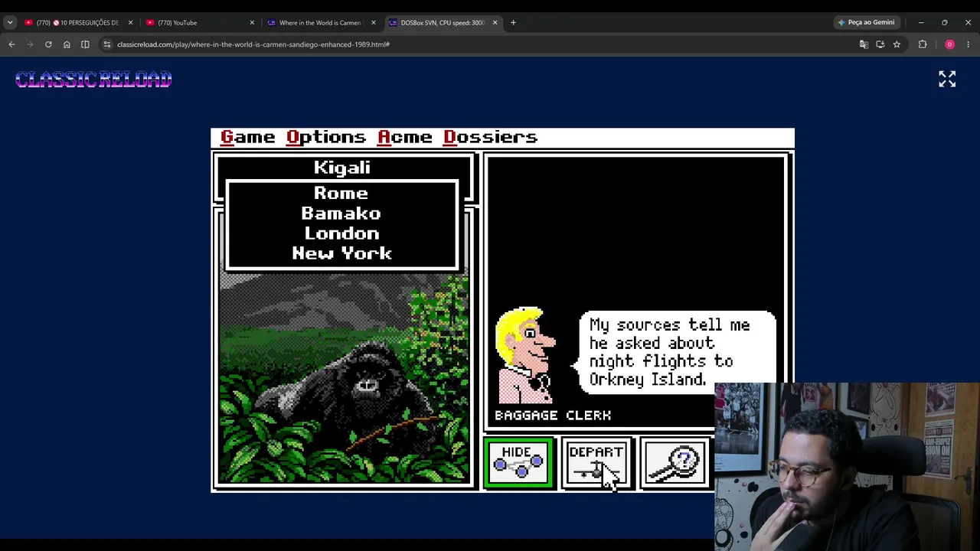980x551 pixels.
Task: Select New York as destination
Action: [x=341, y=253]
